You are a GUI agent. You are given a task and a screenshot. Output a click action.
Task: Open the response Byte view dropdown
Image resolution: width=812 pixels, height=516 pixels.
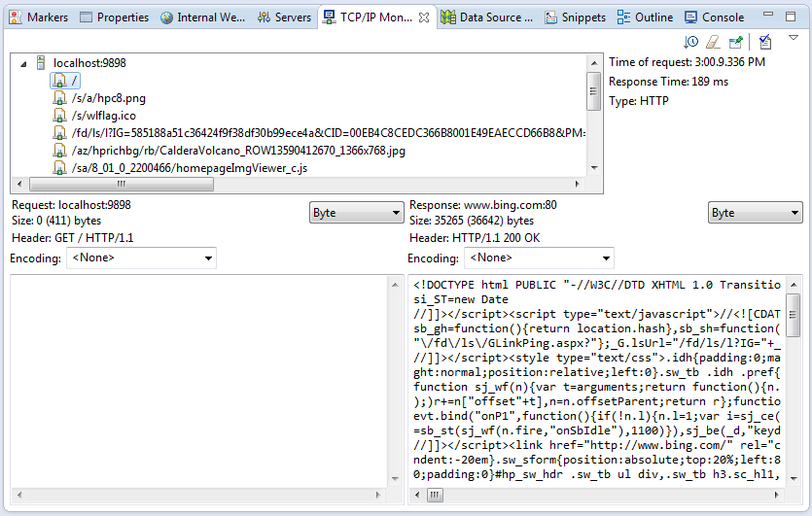[755, 213]
